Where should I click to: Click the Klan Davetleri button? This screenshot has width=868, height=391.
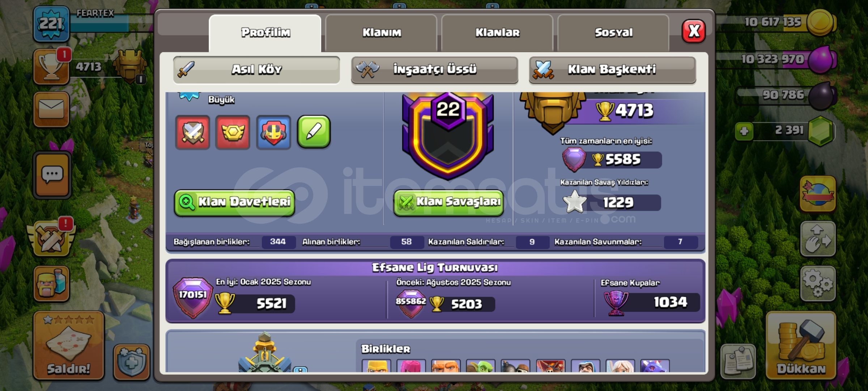[x=234, y=202]
